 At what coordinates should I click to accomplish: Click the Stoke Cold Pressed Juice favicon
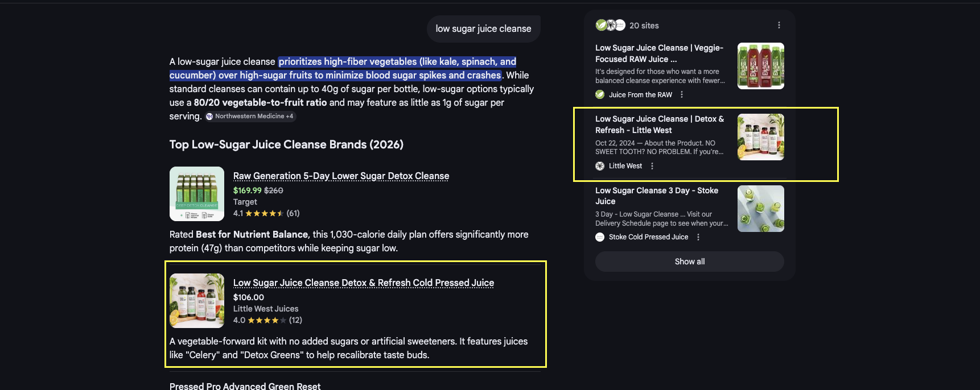[x=600, y=237]
